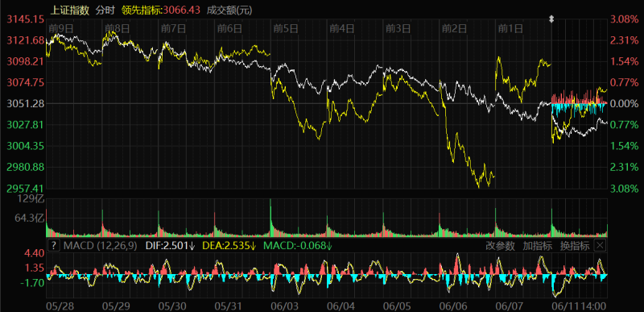This screenshot has width=644, height=312.
Task: Click the 3098.21 price axis label
Action: tap(25, 61)
